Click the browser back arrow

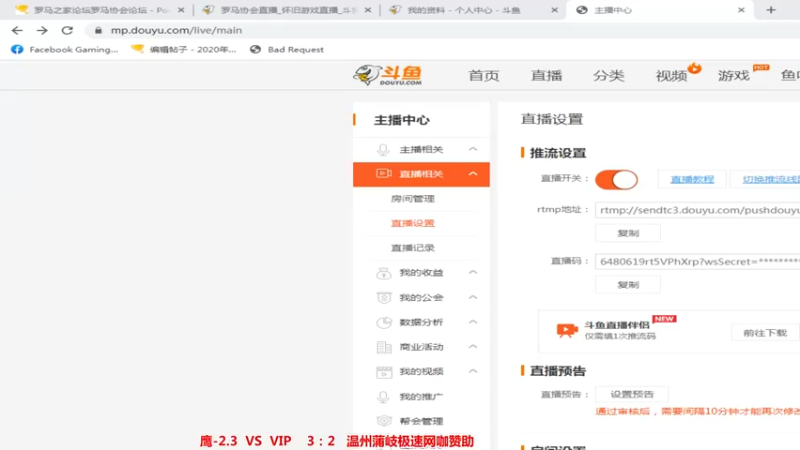17,31
